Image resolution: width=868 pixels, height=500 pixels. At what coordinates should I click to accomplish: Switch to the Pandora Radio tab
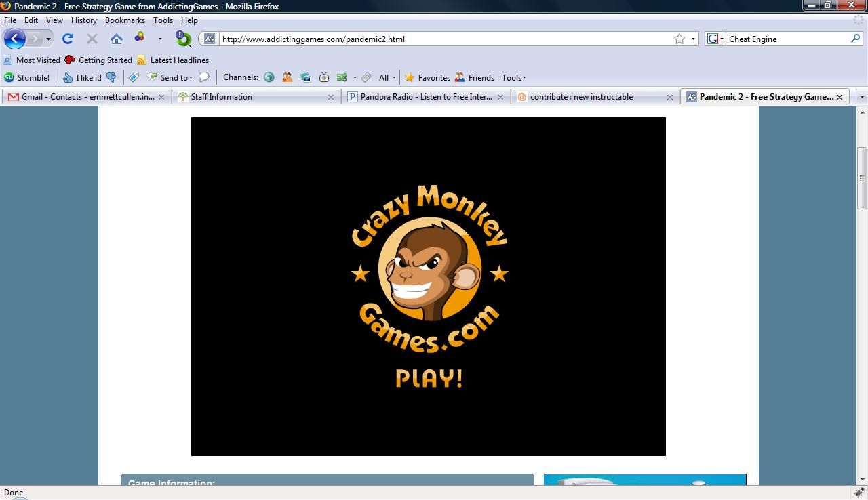[x=420, y=96]
